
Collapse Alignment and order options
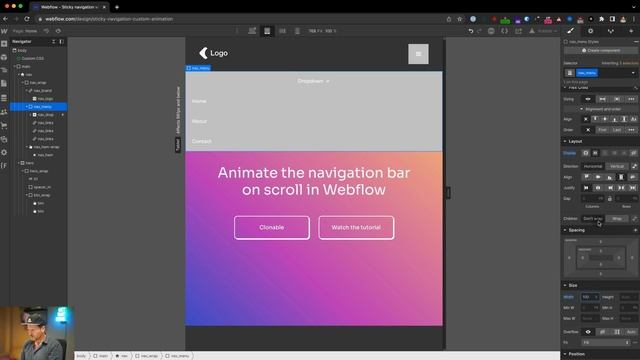pyautogui.click(x=600, y=109)
